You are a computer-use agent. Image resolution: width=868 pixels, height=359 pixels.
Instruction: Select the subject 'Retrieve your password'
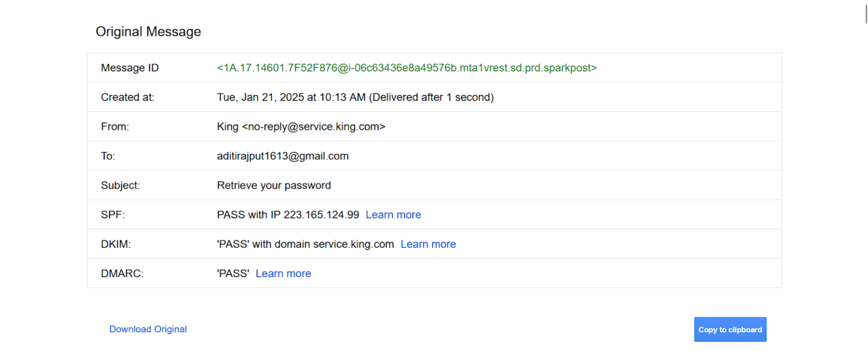274,185
